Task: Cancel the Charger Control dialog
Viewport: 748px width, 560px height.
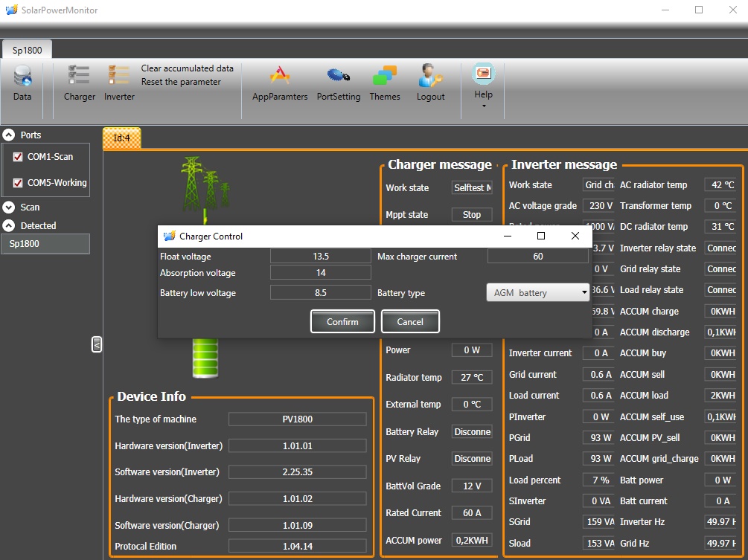Action: pyautogui.click(x=410, y=322)
